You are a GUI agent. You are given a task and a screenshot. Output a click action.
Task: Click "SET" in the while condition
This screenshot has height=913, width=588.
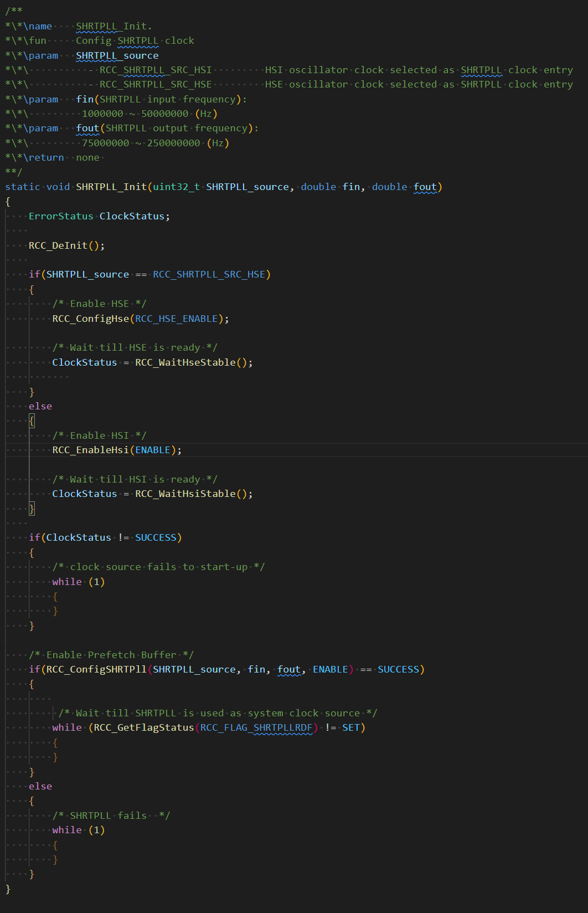pos(351,727)
